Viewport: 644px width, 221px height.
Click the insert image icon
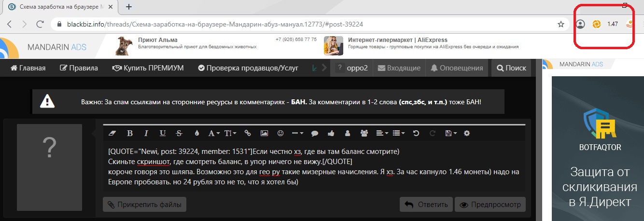tap(264, 133)
